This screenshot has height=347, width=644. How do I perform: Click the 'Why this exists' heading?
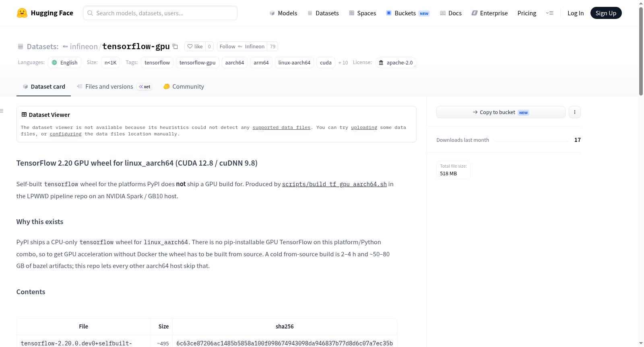tap(40, 222)
